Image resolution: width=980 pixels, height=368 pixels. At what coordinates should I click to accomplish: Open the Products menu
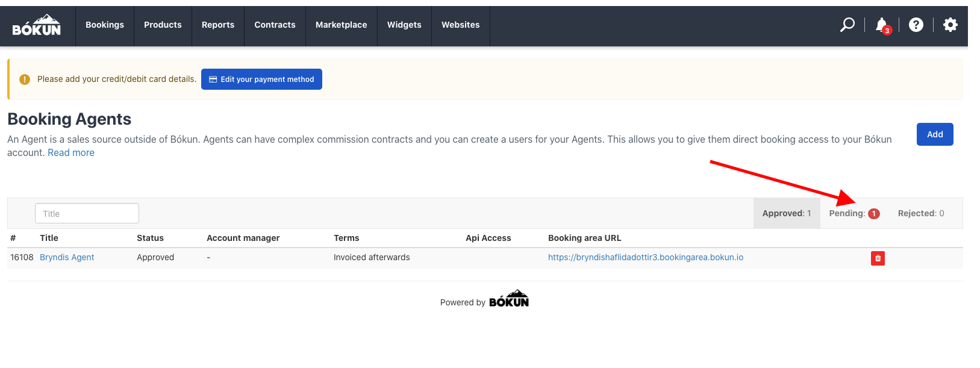[x=163, y=25]
